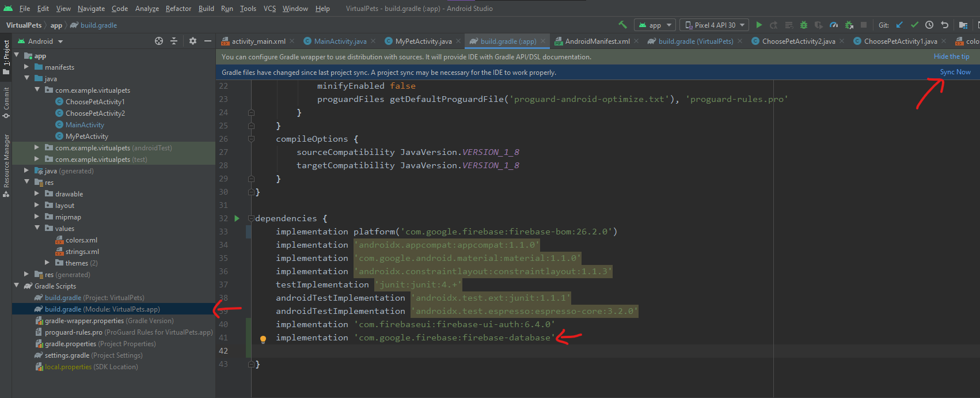Click the light bulb quick-fix icon
980x398 pixels.
click(x=263, y=339)
